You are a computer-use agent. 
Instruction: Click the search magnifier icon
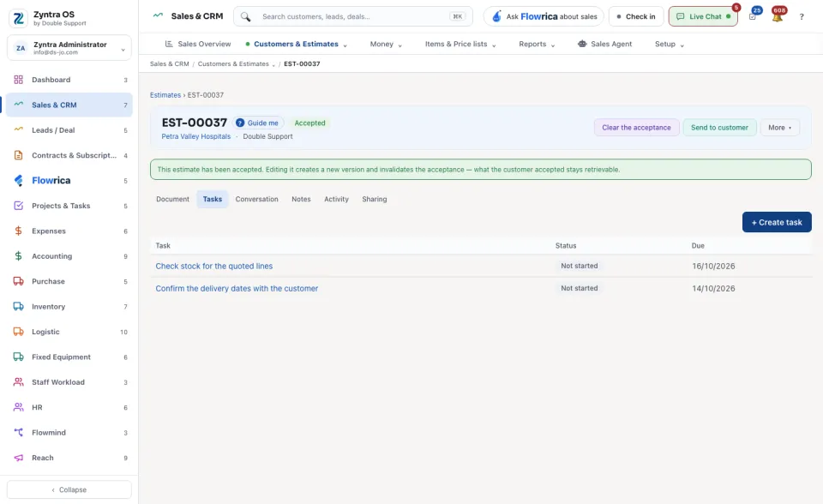pyautogui.click(x=246, y=17)
